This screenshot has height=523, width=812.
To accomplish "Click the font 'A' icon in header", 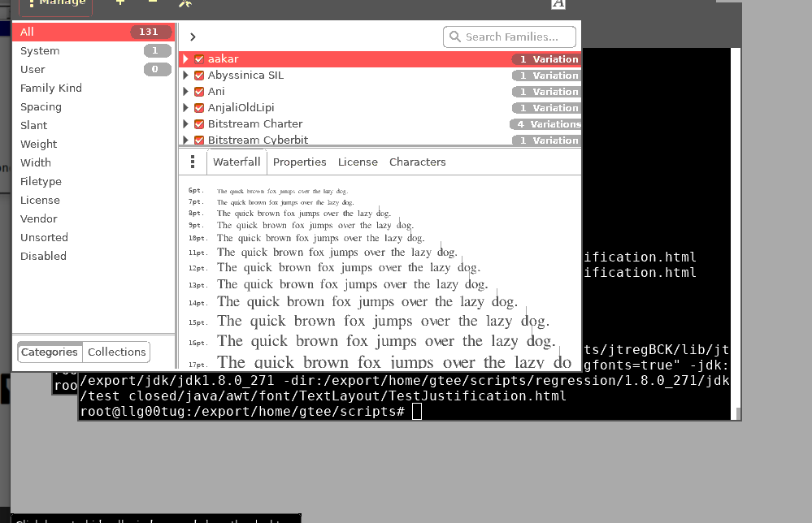I will (x=558, y=3).
